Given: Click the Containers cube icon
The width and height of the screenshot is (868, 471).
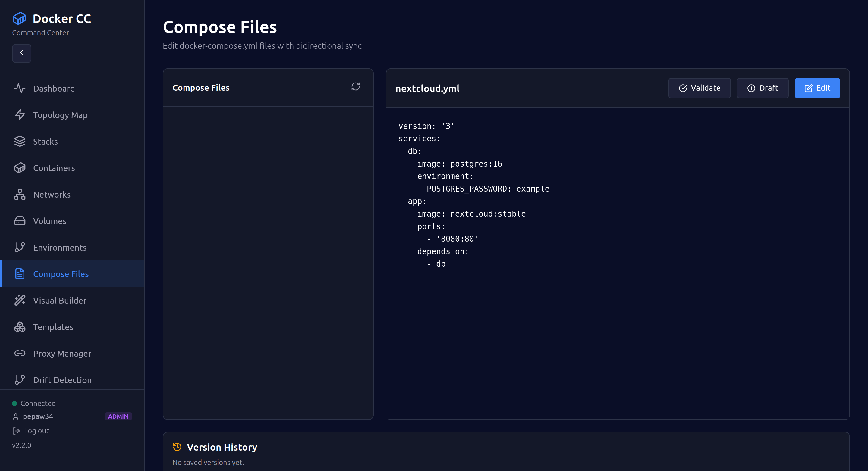Looking at the screenshot, I should point(20,168).
